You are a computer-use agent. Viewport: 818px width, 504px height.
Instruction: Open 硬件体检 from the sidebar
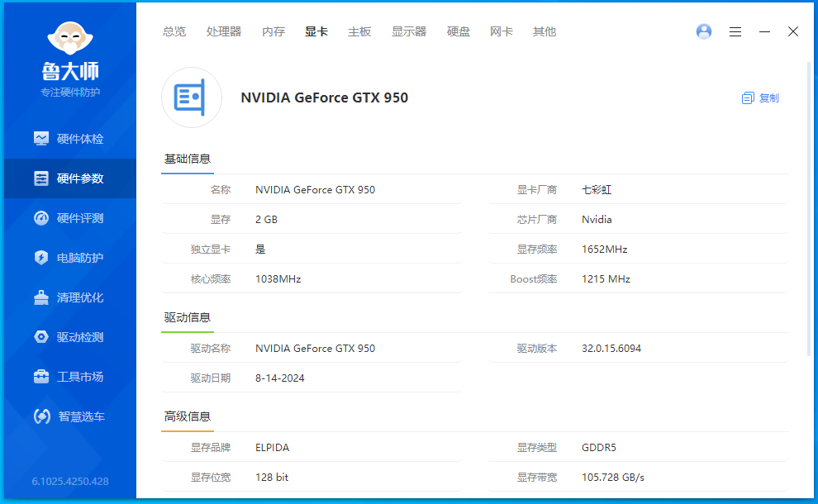[69, 139]
